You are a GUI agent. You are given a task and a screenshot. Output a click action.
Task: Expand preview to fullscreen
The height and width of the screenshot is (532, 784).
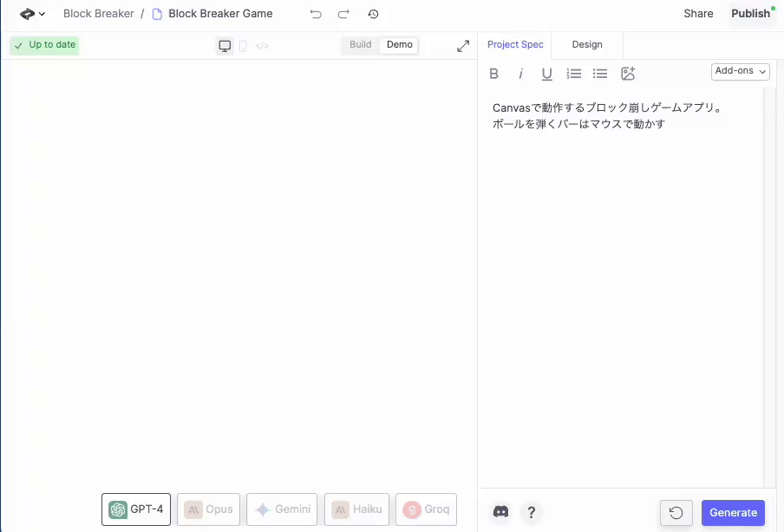point(463,46)
